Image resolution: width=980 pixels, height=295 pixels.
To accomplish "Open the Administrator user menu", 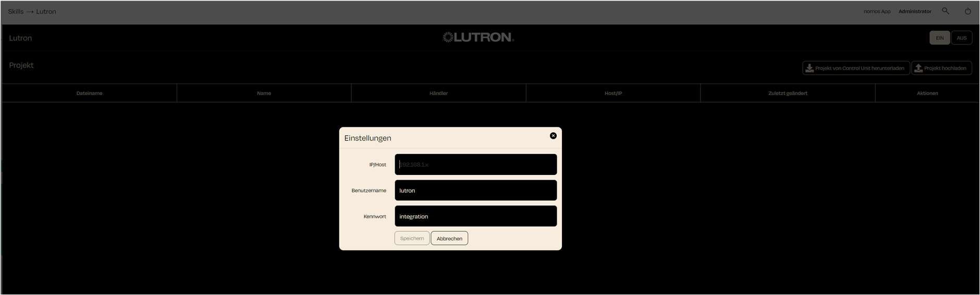I will 914,11.
